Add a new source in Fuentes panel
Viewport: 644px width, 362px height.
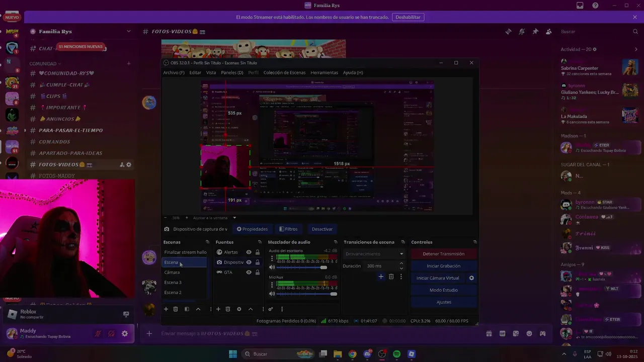pos(218,309)
